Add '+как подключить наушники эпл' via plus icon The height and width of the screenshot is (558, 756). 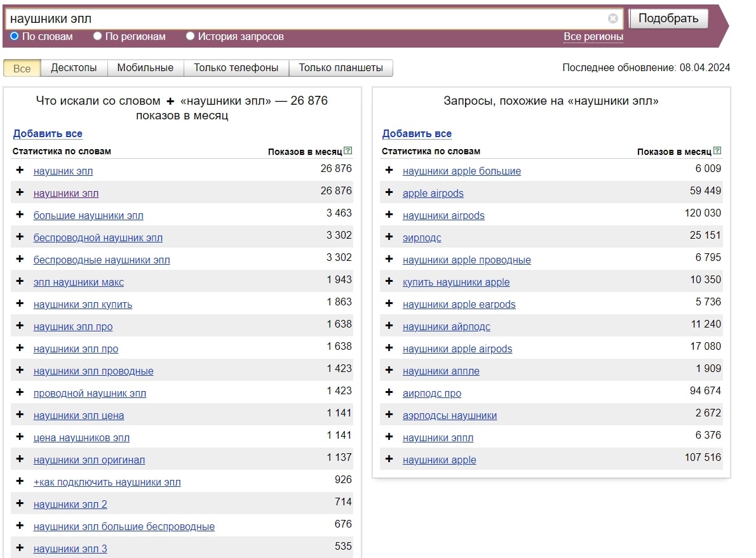coord(20,481)
